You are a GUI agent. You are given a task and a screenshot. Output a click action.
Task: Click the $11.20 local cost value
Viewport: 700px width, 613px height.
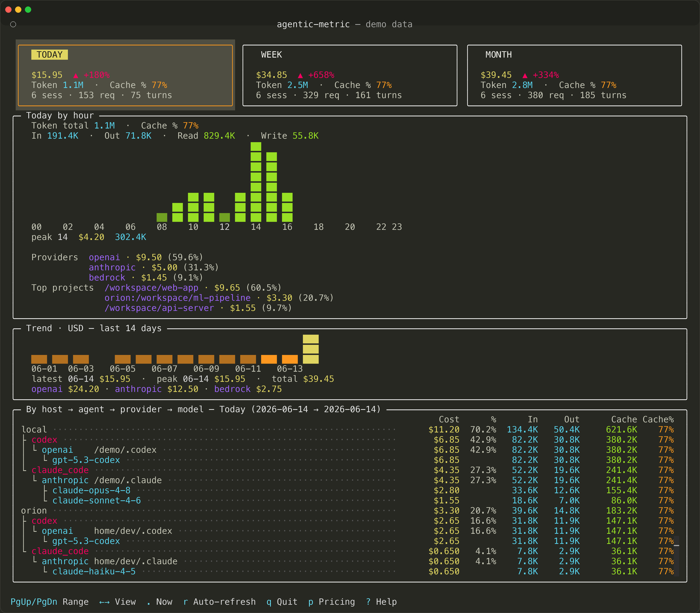(x=444, y=430)
